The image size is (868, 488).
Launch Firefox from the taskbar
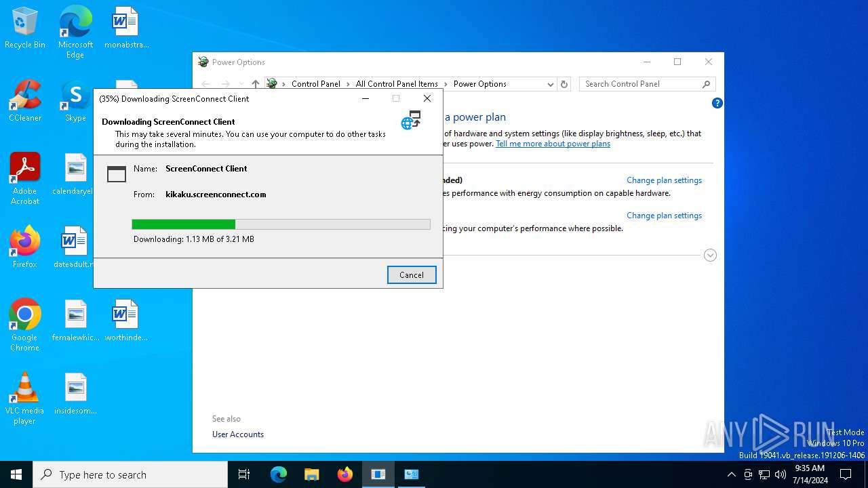(345, 474)
